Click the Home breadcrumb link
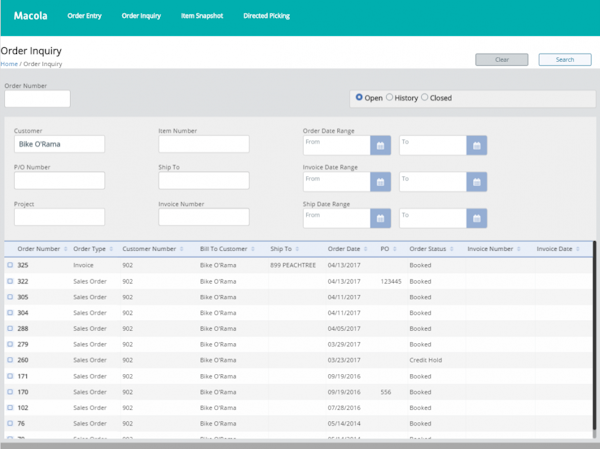600x449 pixels. tap(9, 64)
